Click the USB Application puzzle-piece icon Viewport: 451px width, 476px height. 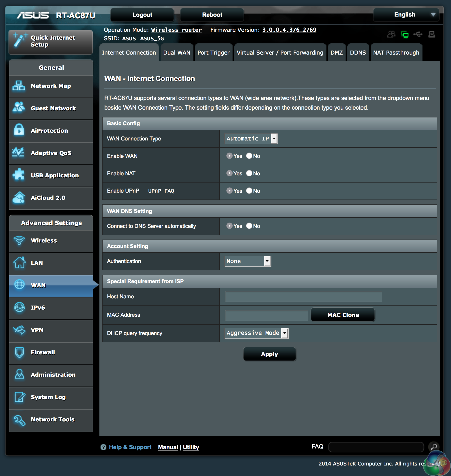tap(19, 175)
